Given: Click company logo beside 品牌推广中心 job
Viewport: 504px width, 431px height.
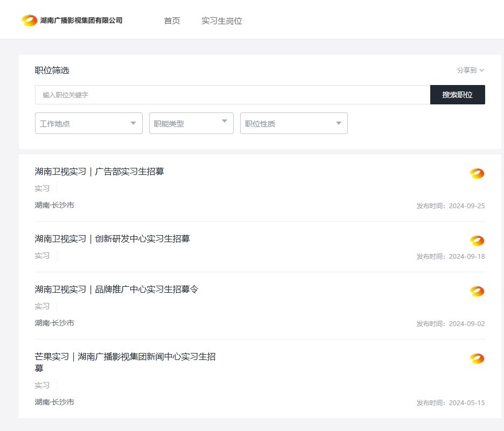Looking at the screenshot, I should (x=477, y=291).
